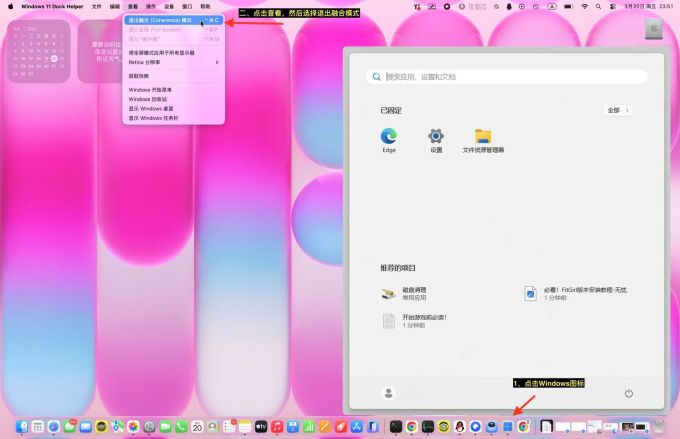Image resolution: width=680 pixels, height=439 pixels.
Task: Open App Store from the Dock
Action: [356, 427]
